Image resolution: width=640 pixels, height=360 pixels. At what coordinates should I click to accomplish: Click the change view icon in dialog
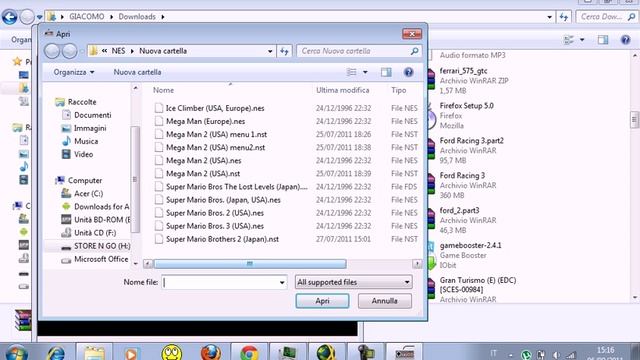351,72
